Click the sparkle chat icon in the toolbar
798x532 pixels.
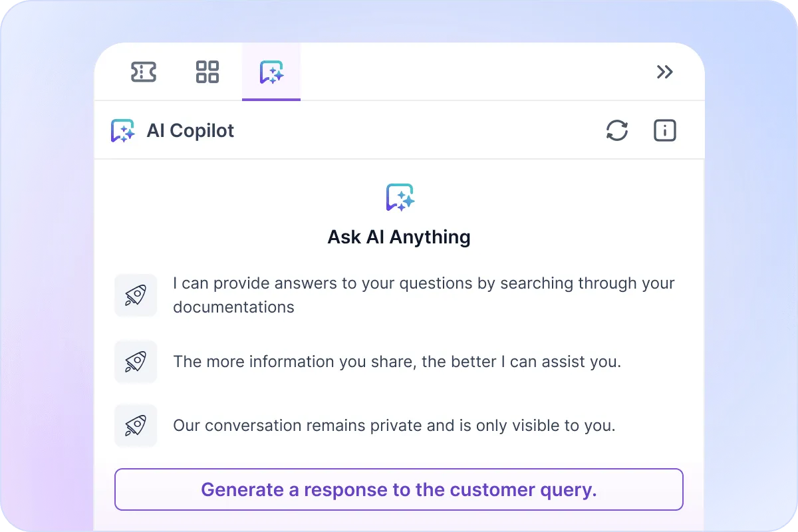tap(271, 72)
